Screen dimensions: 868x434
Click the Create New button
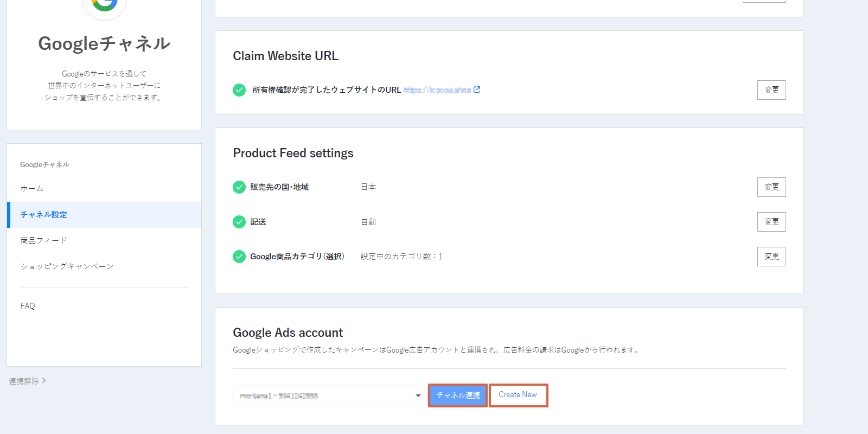coord(518,395)
